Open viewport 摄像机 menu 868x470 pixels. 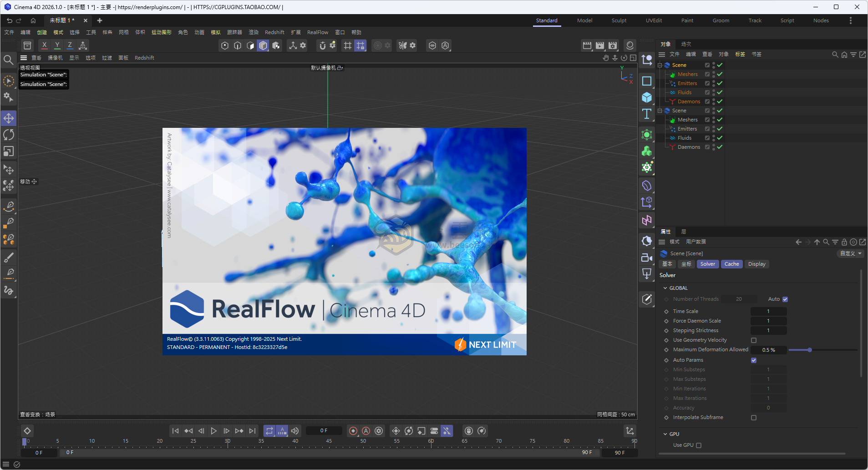pyautogui.click(x=56, y=58)
